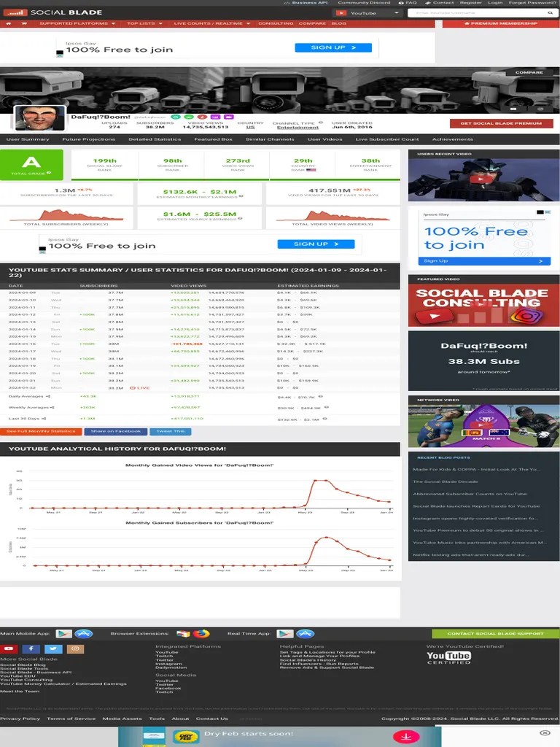Click the red circular badge beside DaFuq!?Boom! name
The height and width of the screenshot is (747, 560).
pyautogui.click(x=202, y=117)
